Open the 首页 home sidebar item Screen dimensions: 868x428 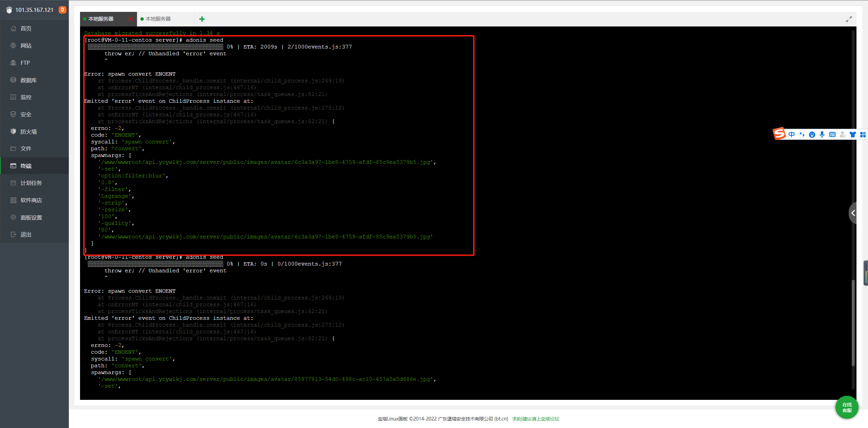(26, 28)
